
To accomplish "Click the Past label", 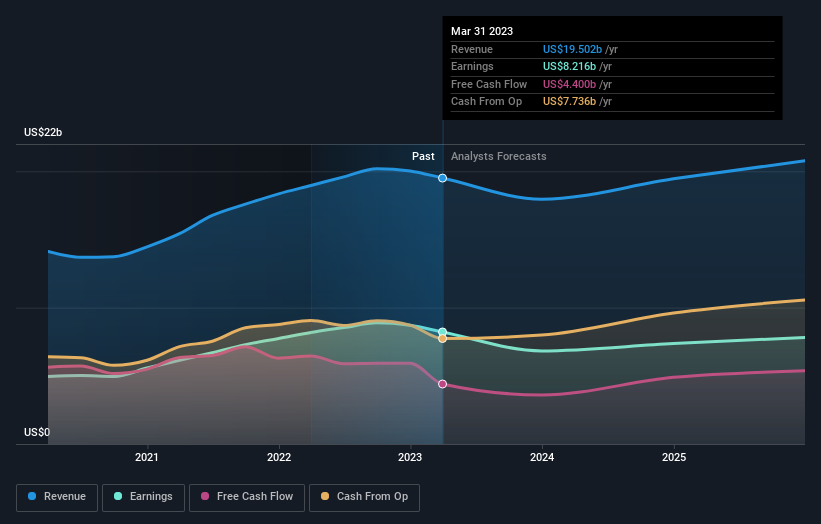I will [423, 157].
